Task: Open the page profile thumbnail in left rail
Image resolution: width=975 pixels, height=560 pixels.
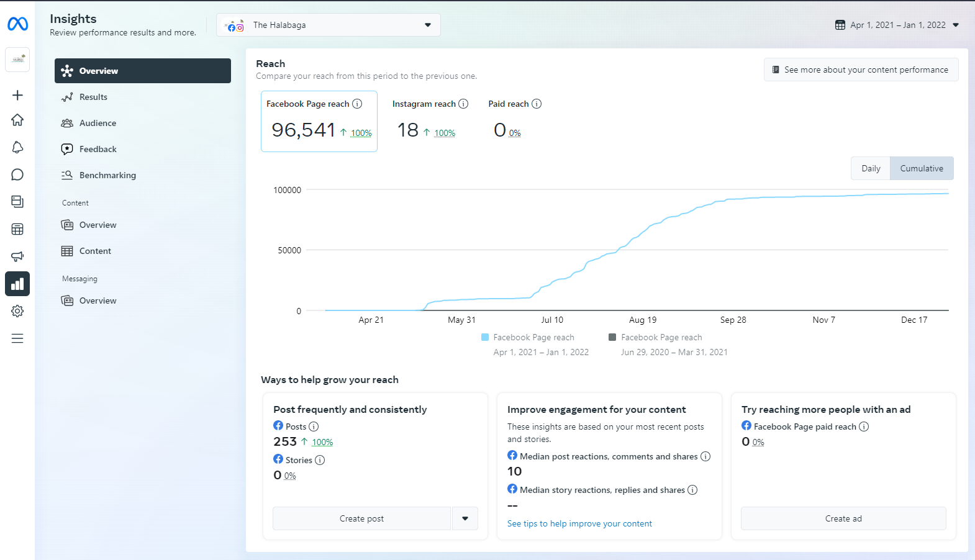Action: 17,60
